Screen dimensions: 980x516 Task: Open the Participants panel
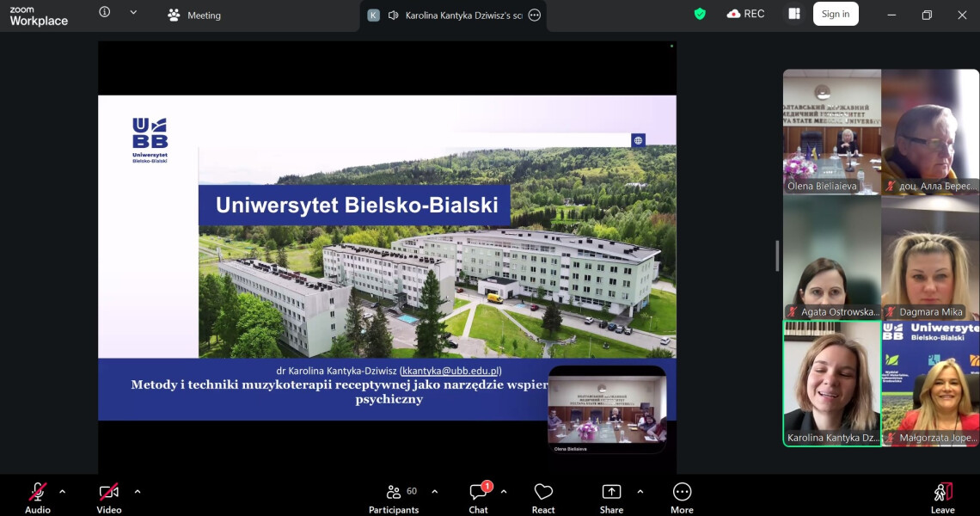(x=394, y=498)
